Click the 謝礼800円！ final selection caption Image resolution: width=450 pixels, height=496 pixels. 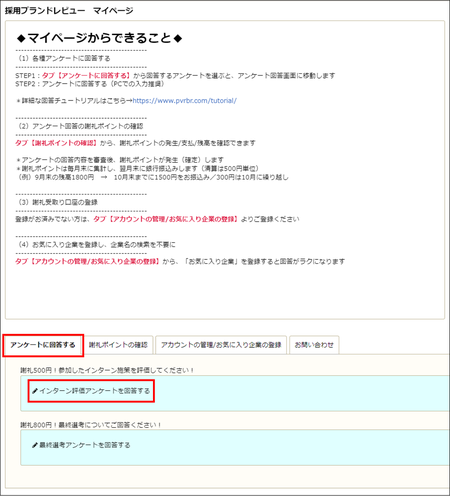coord(91,425)
